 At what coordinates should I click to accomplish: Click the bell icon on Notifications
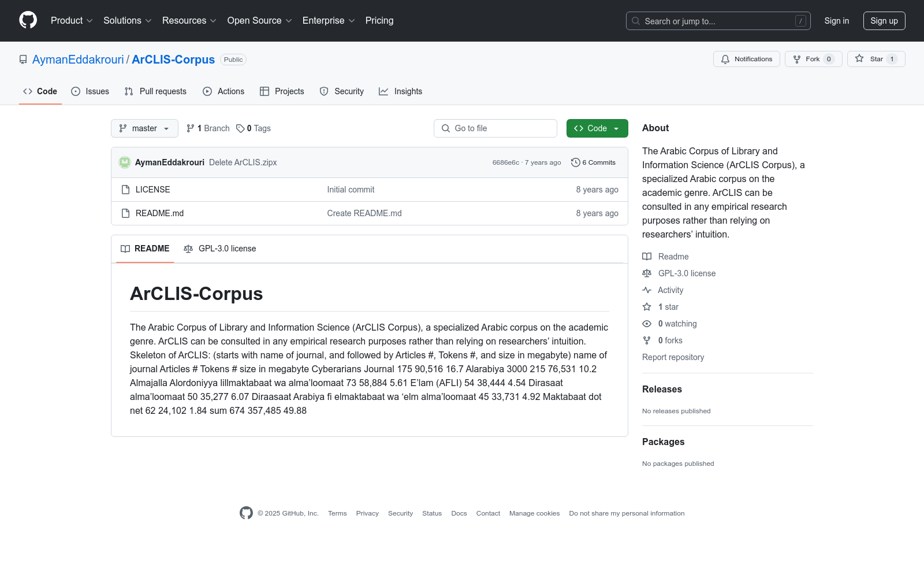[x=725, y=59]
